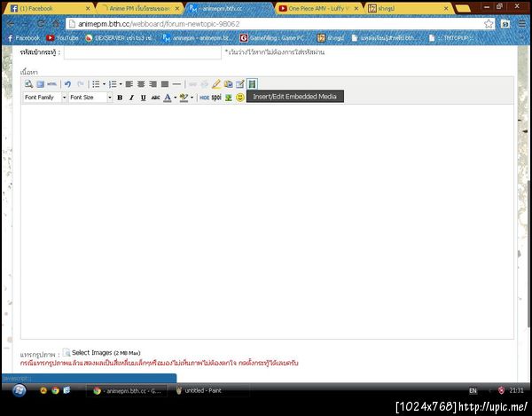The image size is (532, 416).
Task: Bookmark this page with star icon
Action: [489, 24]
